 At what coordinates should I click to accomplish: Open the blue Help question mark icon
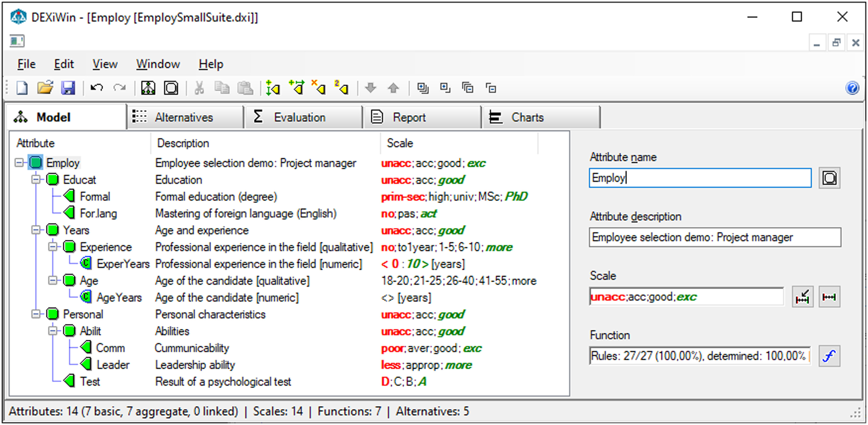pos(852,88)
